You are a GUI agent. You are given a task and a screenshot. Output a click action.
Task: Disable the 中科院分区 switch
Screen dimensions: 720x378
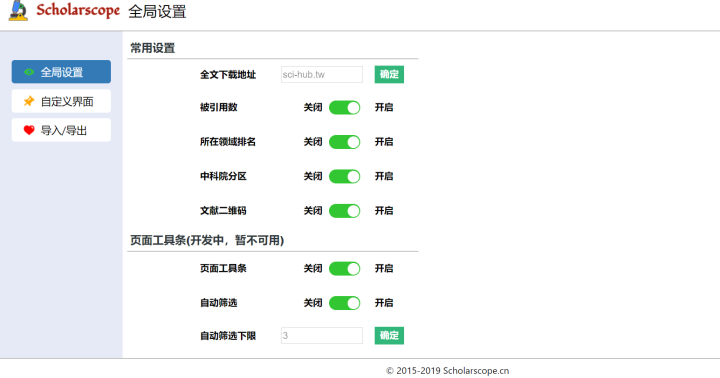tap(344, 176)
